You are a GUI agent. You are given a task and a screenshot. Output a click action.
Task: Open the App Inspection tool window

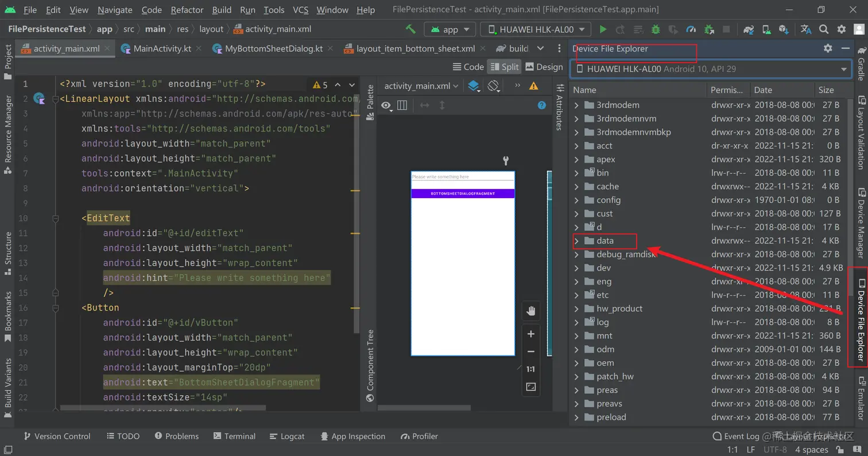(x=352, y=436)
